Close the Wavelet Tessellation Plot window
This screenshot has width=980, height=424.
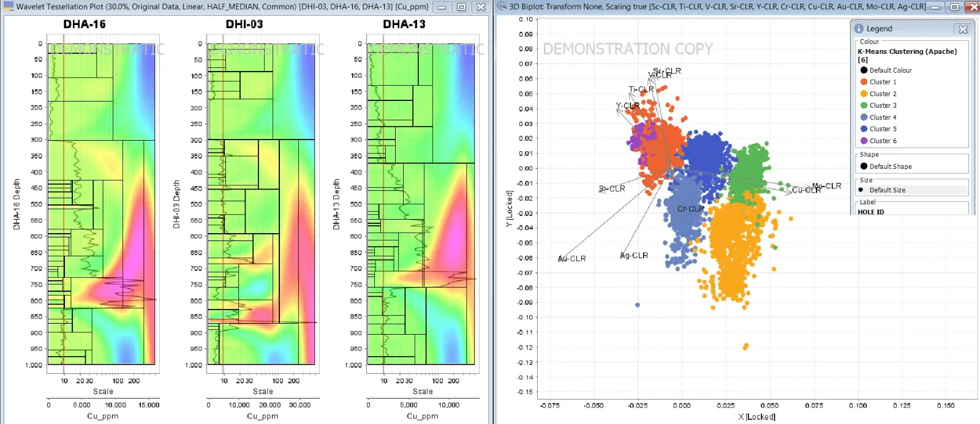pyautogui.click(x=481, y=7)
